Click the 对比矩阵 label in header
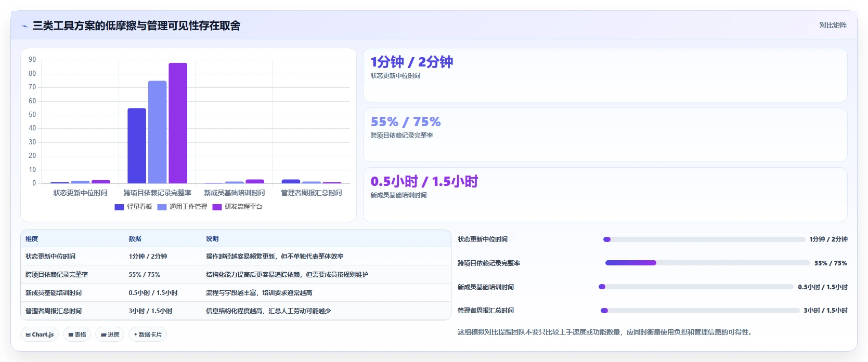 point(833,25)
